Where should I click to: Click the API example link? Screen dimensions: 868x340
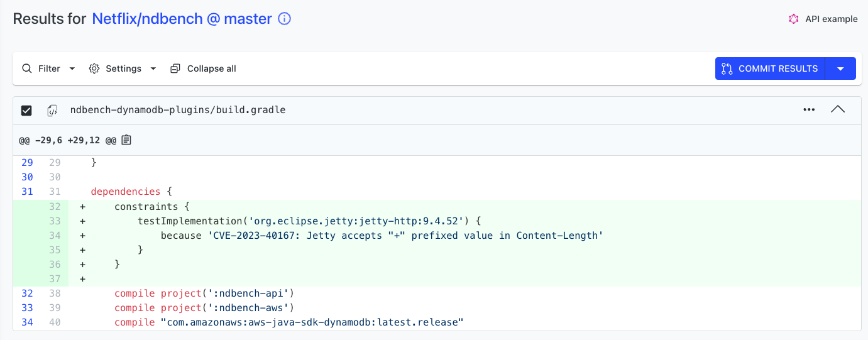coord(832,19)
